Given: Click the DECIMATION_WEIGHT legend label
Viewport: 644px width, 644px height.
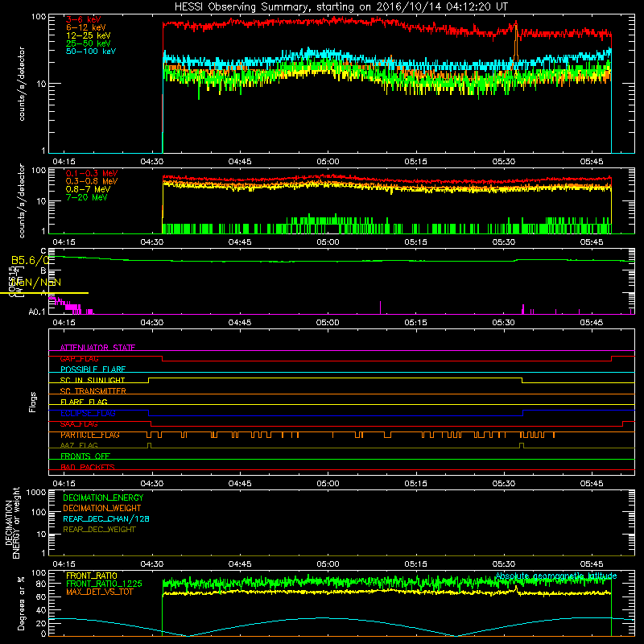Looking at the screenshot, I should click(102, 508).
